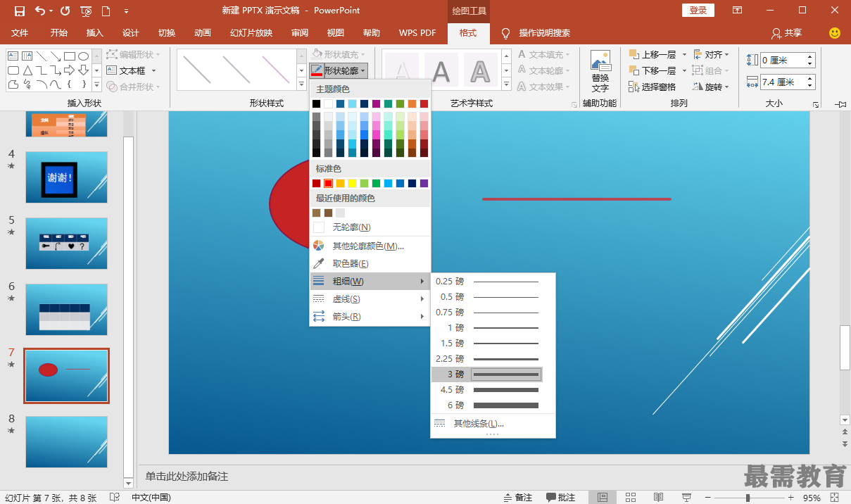Click the 形状轮廓 dropdown button

[339, 70]
